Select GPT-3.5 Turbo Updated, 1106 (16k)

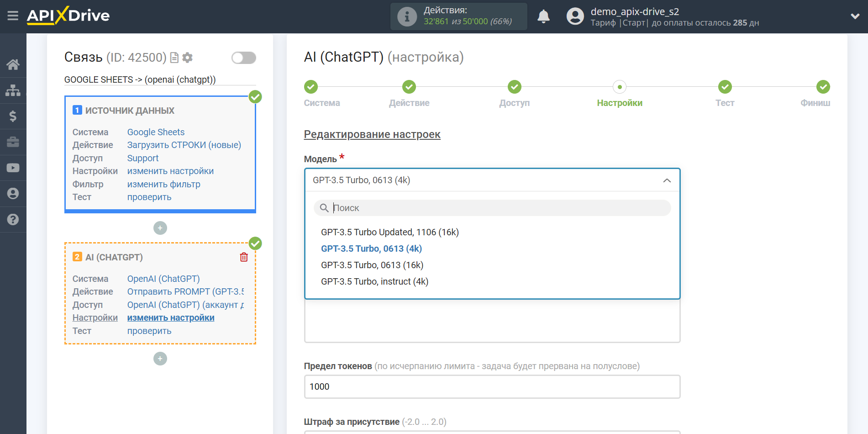(x=390, y=232)
